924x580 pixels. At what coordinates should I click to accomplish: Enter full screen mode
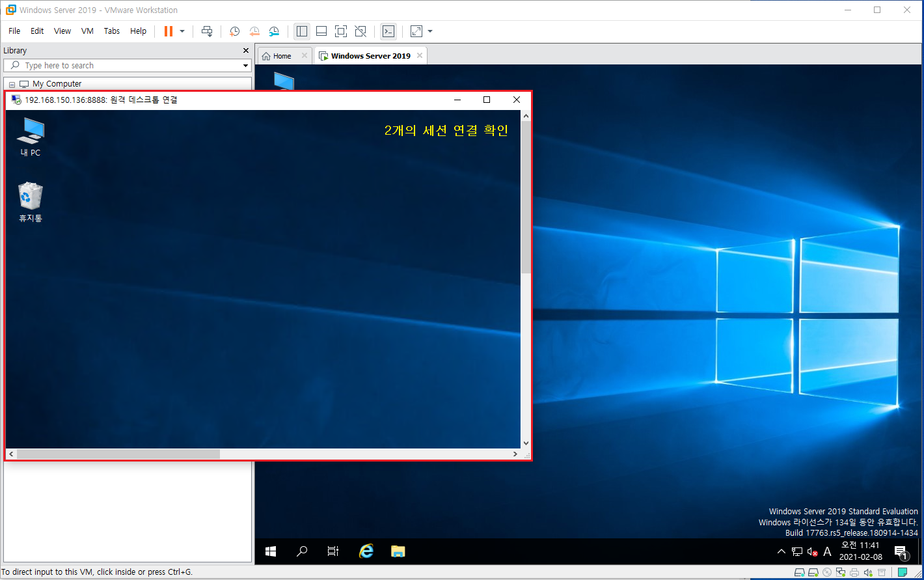click(341, 31)
